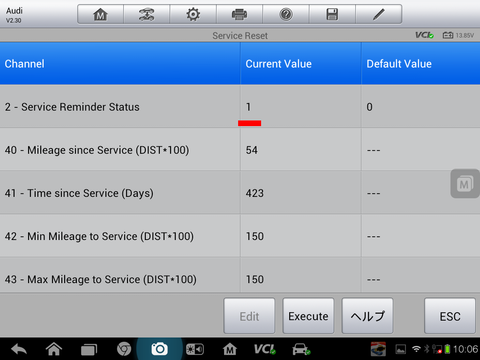Open MaxiSys home in bottom bar
Screen dimensions: 480x360
coord(230,349)
